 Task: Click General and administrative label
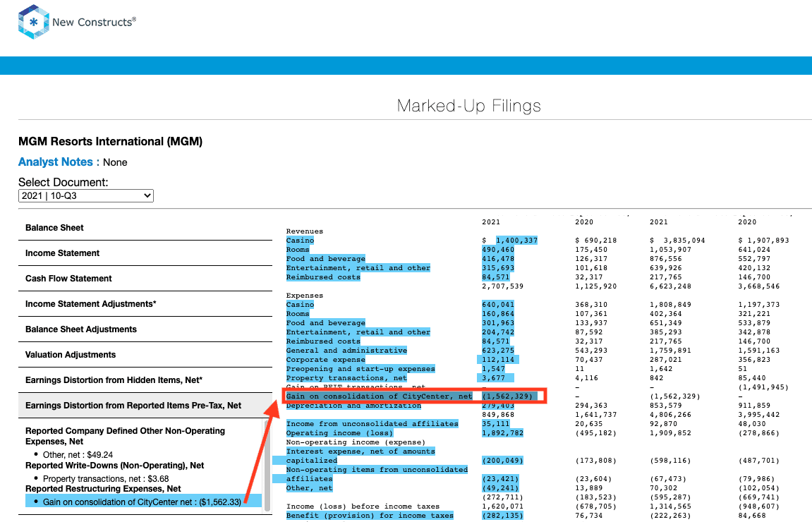(346, 351)
